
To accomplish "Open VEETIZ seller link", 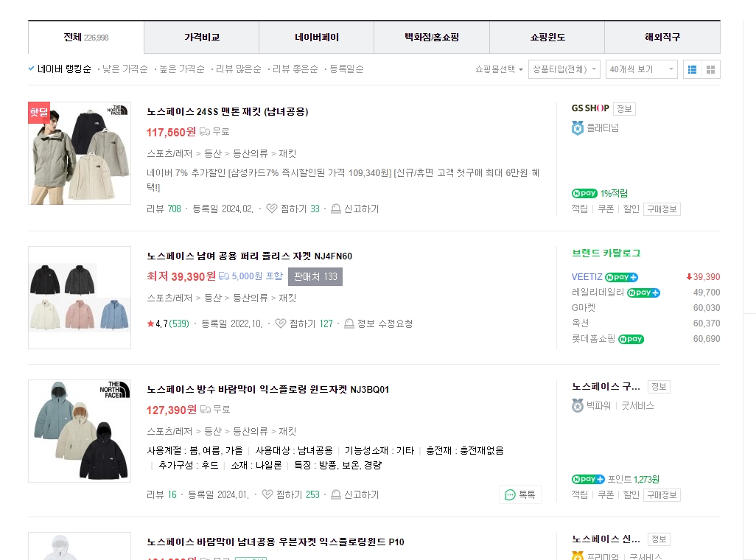I will tap(587, 277).
